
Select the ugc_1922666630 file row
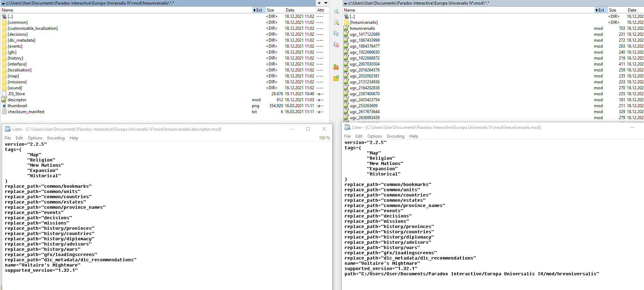click(493, 52)
